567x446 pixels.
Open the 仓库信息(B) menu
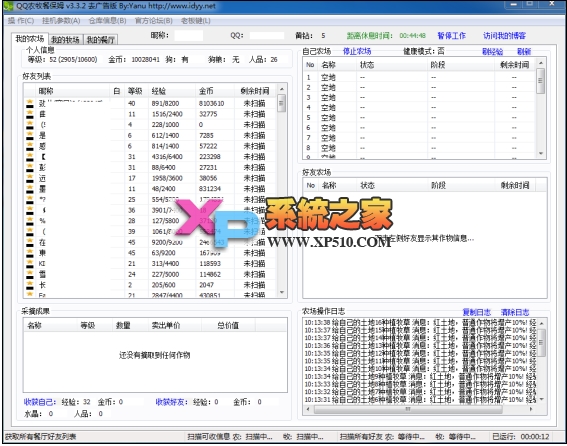107,21
